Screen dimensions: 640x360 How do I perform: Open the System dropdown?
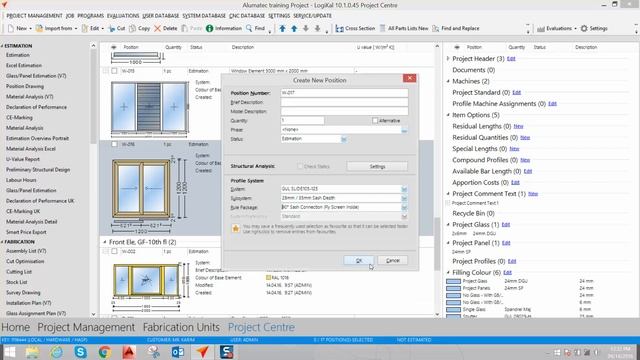(404, 189)
